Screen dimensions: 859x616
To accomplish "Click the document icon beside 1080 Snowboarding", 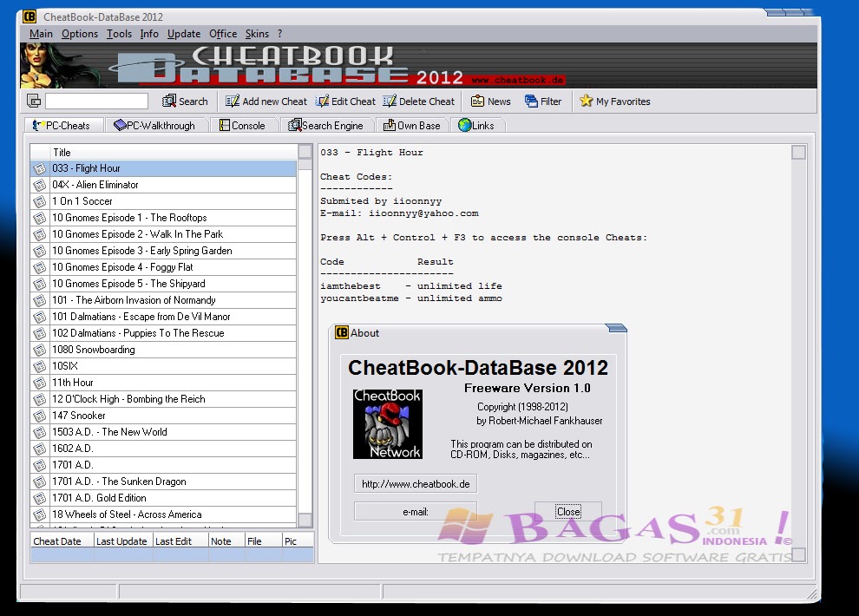I will (39, 350).
